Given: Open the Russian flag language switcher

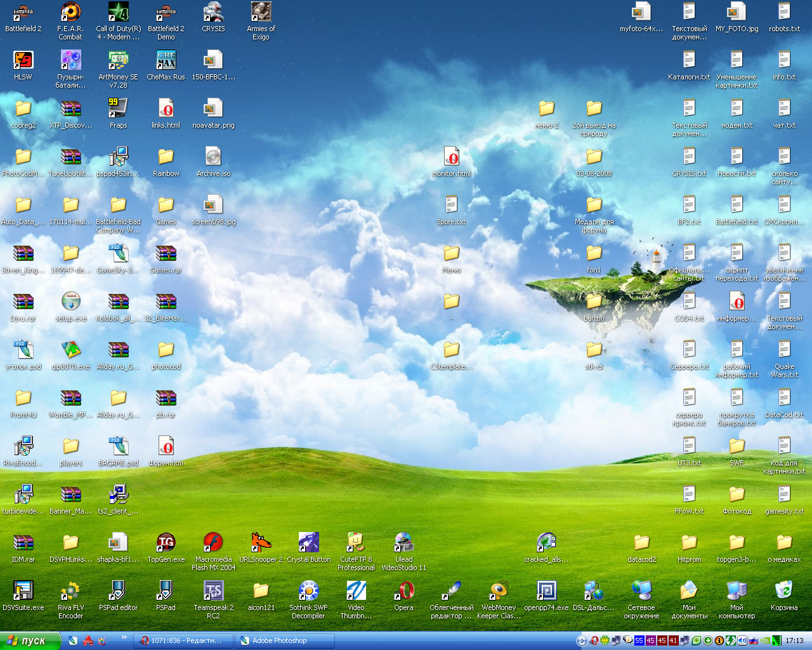Looking at the screenshot, I should point(752,640).
